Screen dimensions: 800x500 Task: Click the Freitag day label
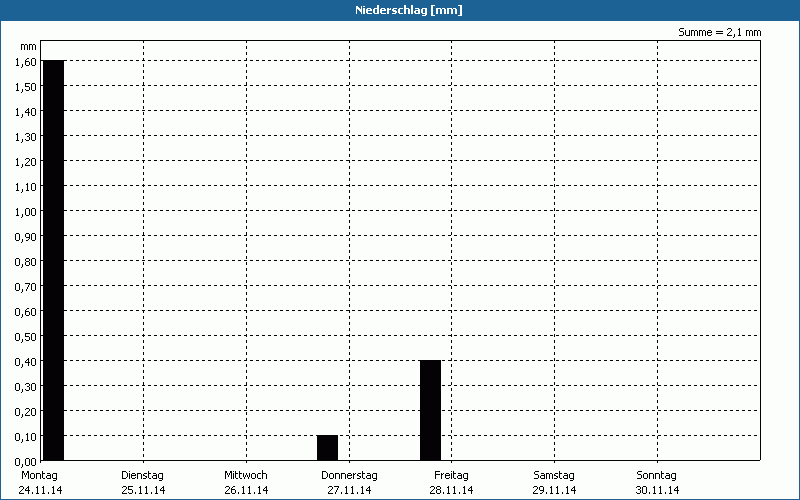(451, 475)
